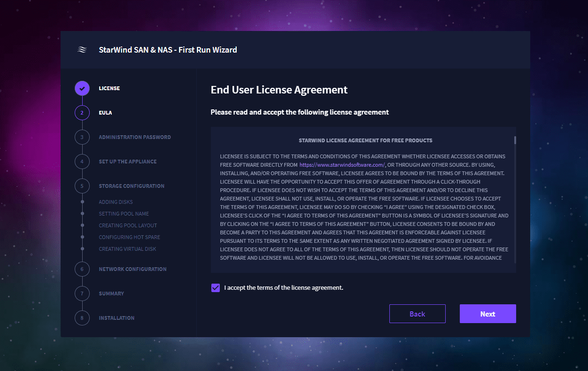Click the 'I accept the terms' label text
Image resolution: width=588 pixels, height=371 pixels.
click(x=284, y=288)
